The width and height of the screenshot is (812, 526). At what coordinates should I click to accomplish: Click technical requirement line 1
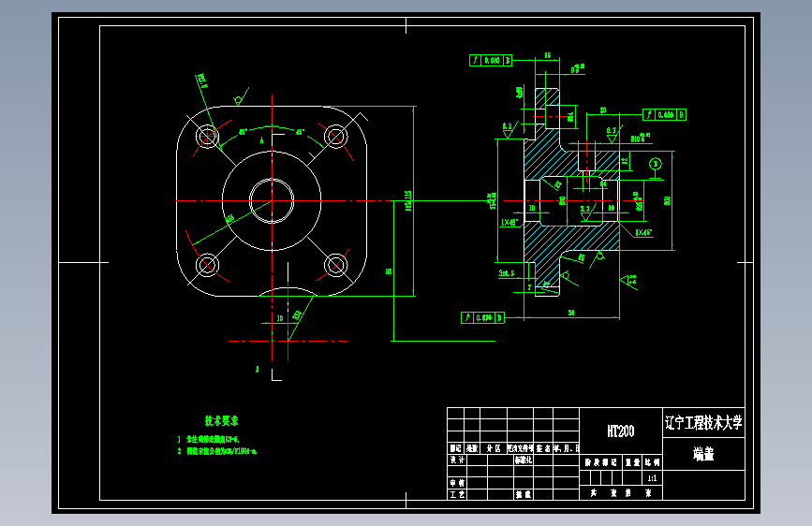208,440
